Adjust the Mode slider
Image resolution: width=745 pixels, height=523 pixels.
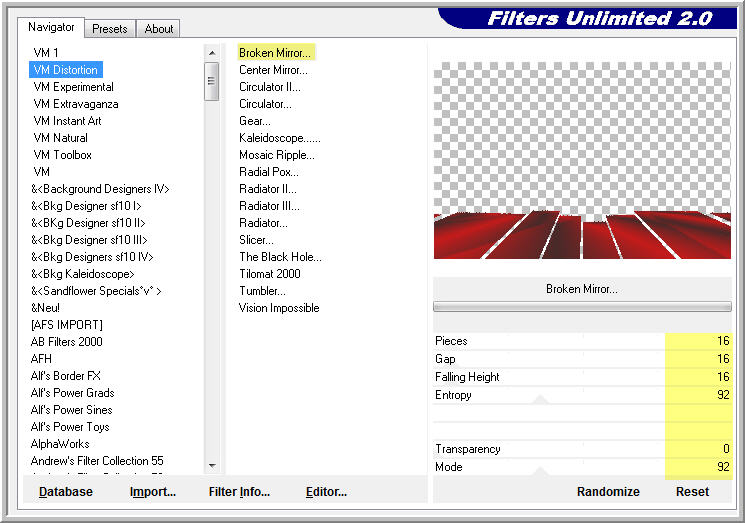point(583,467)
